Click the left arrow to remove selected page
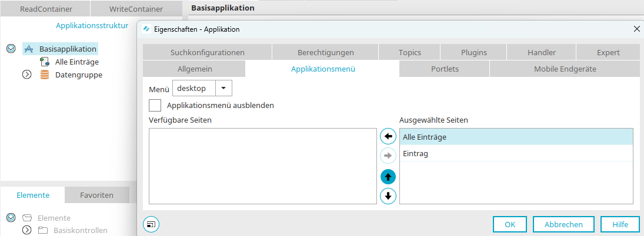 tap(388, 136)
